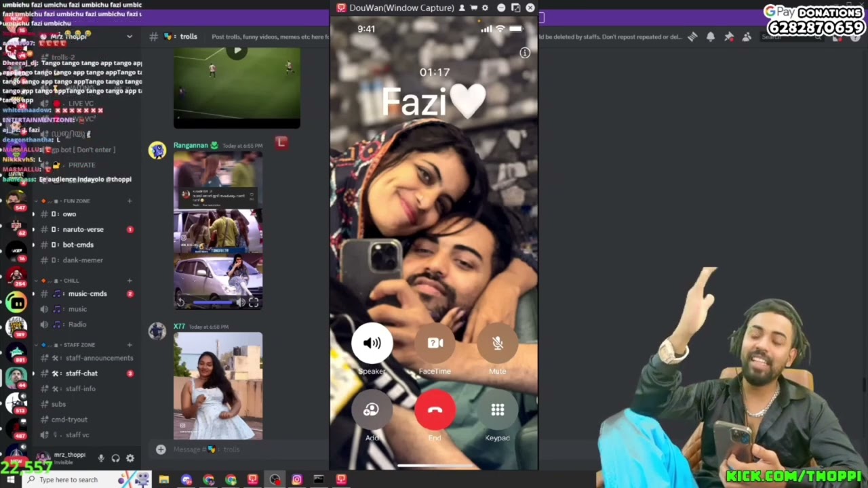This screenshot has width=868, height=488.
Task: Adjust the seek bar of Rangannan's video
Action: 212,303
